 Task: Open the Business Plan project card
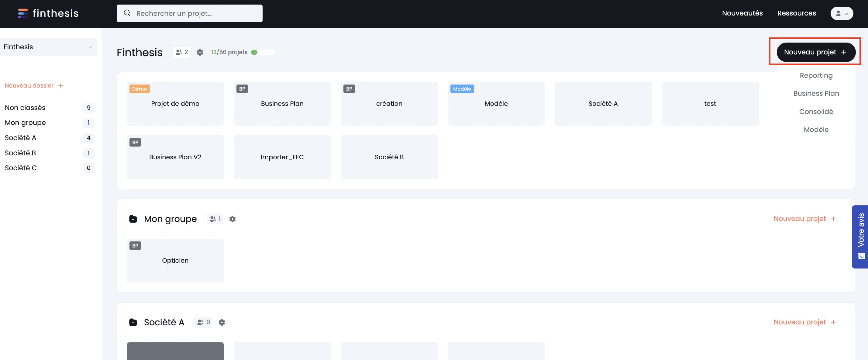point(282,104)
